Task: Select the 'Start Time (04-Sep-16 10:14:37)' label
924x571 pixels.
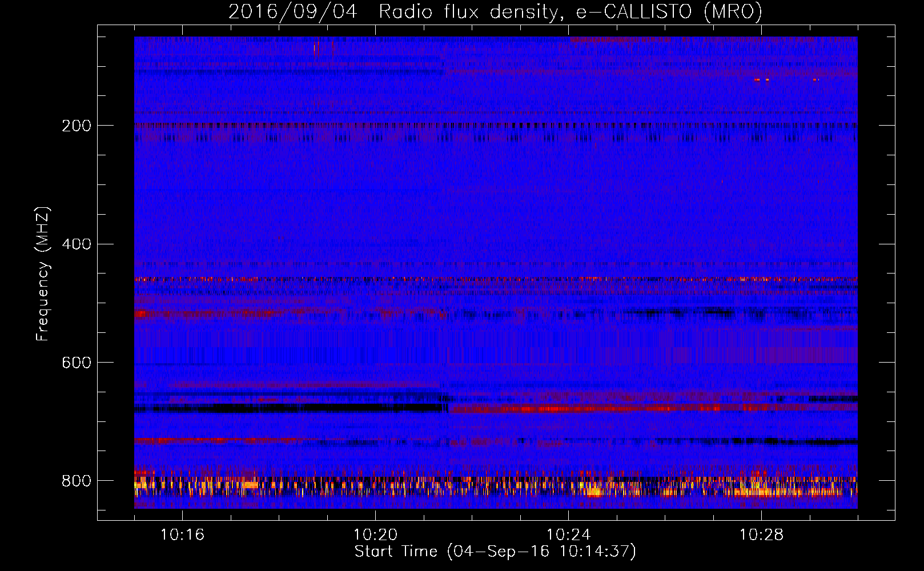Action: pyautogui.click(x=495, y=552)
